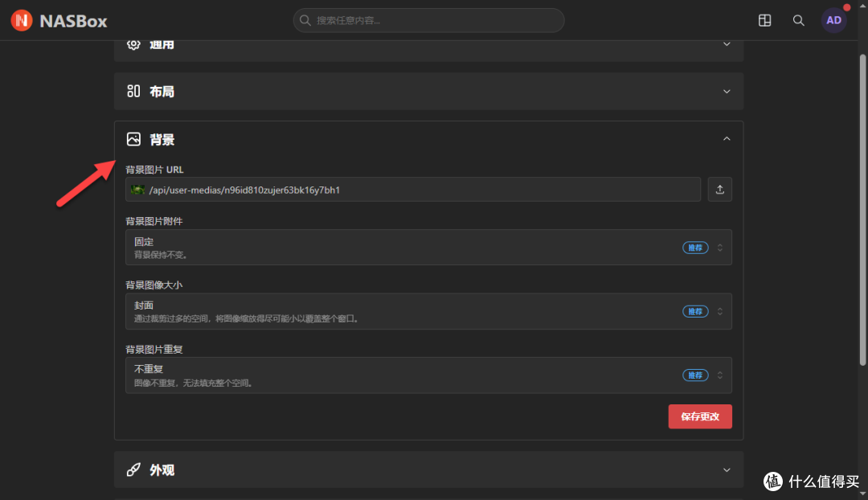Click the 背景 image icon

coord(133,139)
